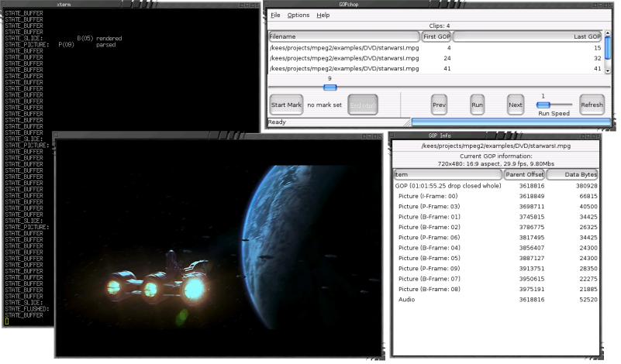Viewport: 621px width, 364px height.
Task: Advance to next GOP with Next
Action: click(516, 105)
